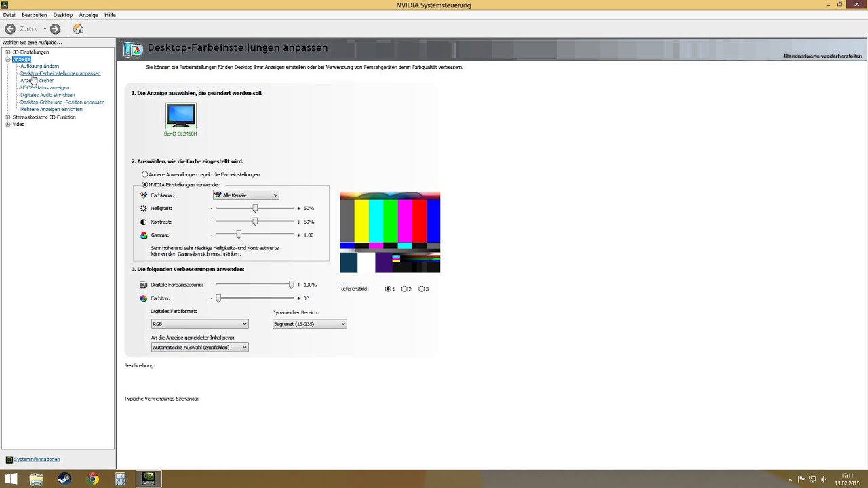Click the Systeminformationen icon
This screenshot has width=868, height=488.
[9, 460]
